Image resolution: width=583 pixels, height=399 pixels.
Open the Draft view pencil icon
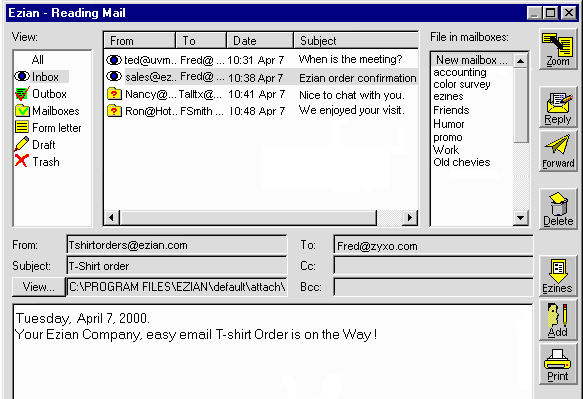22,144
